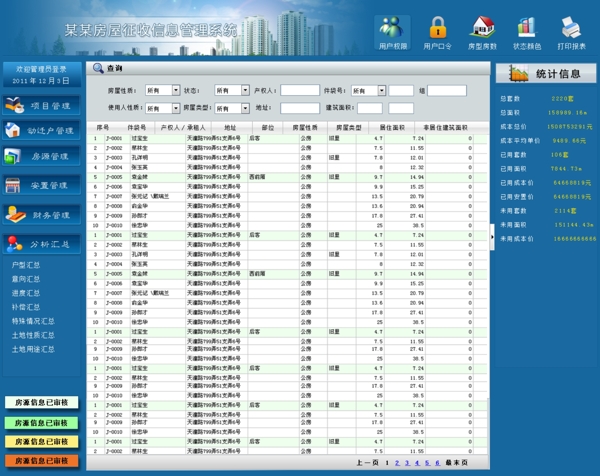Select 特殊情况汇总 submenu item
The width and height of the screenshot is (600, 476).
[33, 321]
